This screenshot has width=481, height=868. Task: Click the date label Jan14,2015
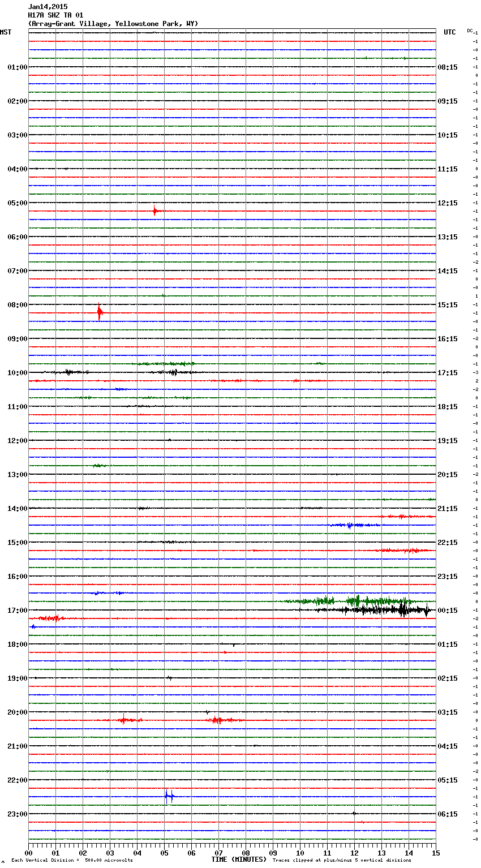(48, 7)
